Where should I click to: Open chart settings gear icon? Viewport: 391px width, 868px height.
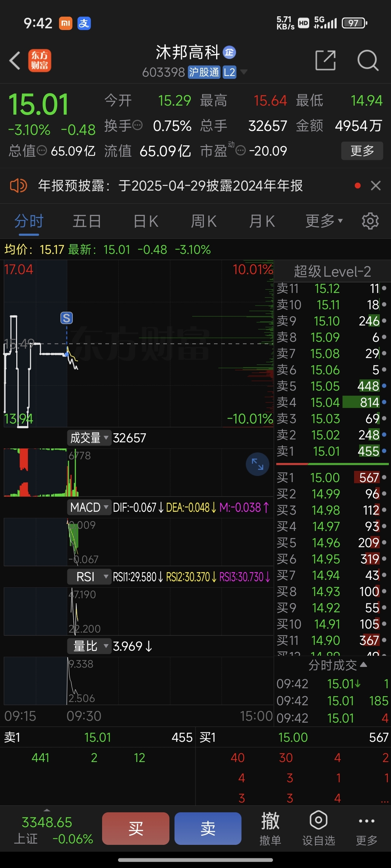[x=370, y=221]
